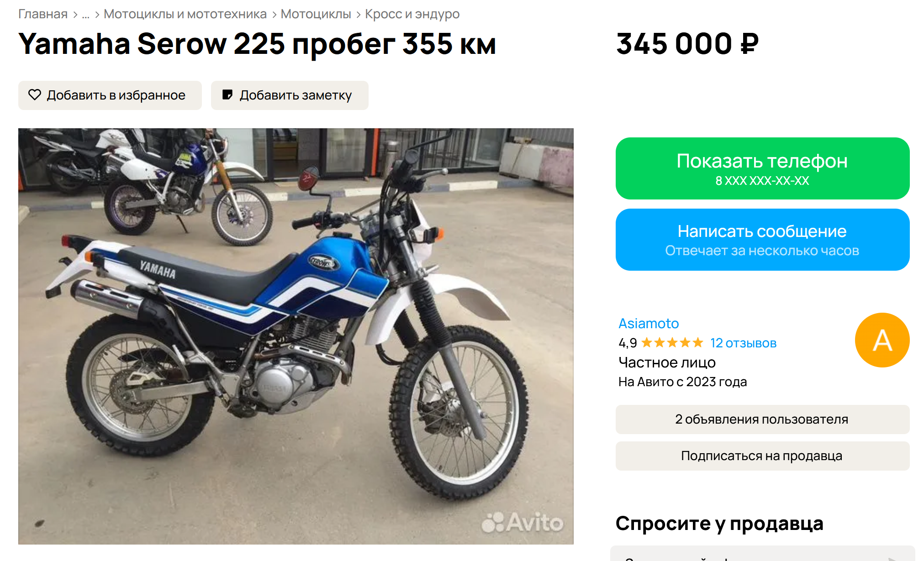The image size is (924, 561).
Task: Click the five-star seller rating
Action: tap(672, 343)
